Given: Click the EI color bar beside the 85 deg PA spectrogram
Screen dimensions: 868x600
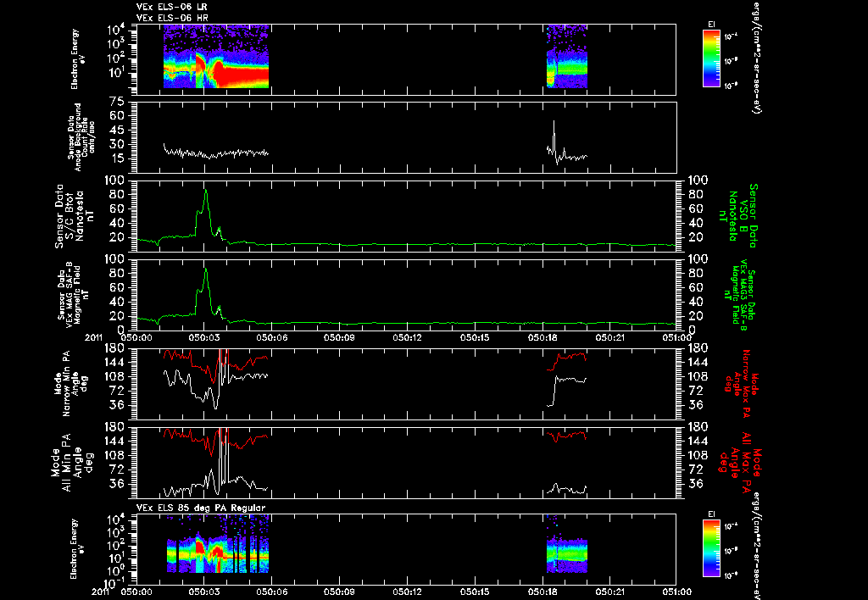Looking at the screenshot, I should pos(711,548).
